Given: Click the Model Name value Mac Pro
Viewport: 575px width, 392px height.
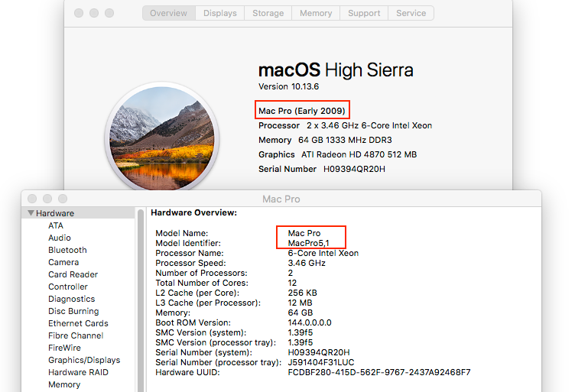Looking at the screenshot, I should [304, 233].
